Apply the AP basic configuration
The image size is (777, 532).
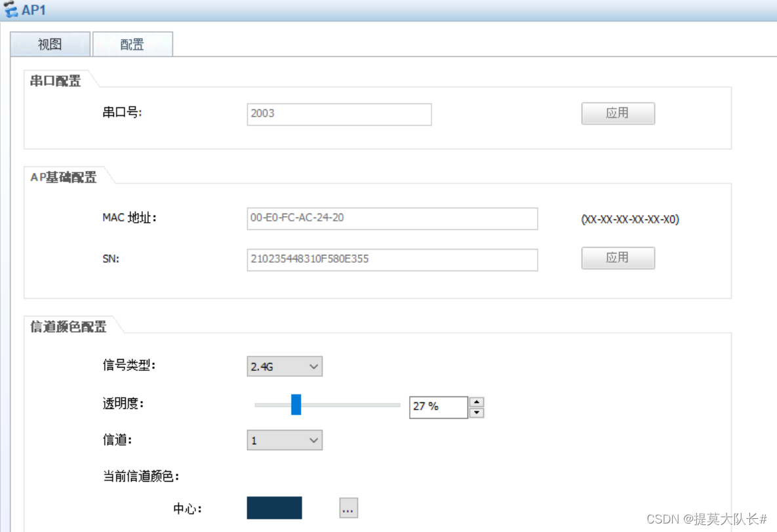617,257
